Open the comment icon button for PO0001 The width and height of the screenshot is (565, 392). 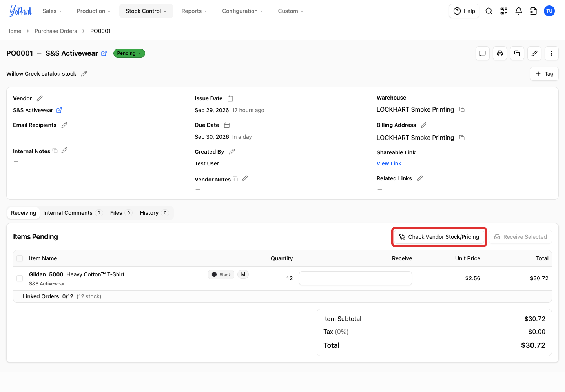pyautogui.click(x=483, y=53)
